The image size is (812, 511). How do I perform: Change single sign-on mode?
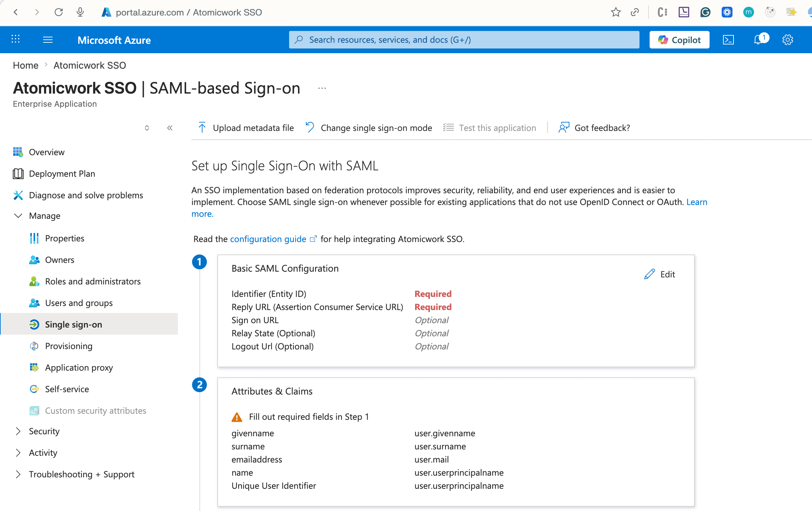click(x=369, y=128)
